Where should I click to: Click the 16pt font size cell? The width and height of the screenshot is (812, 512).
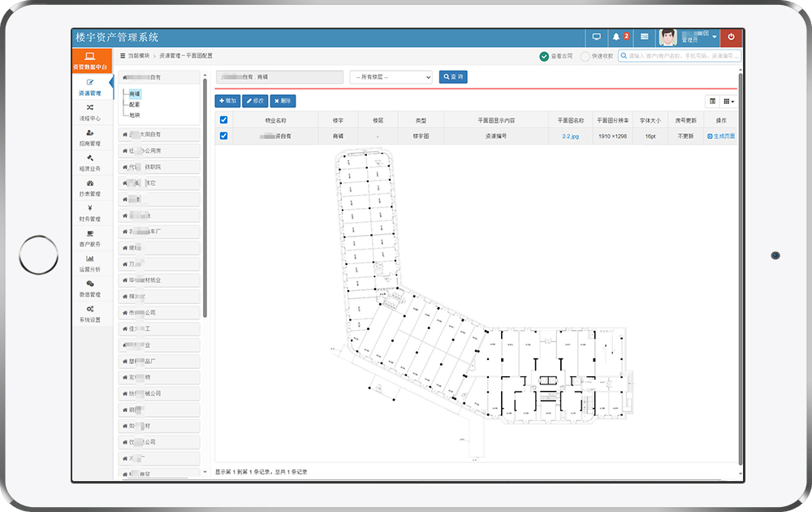(650, 137)
